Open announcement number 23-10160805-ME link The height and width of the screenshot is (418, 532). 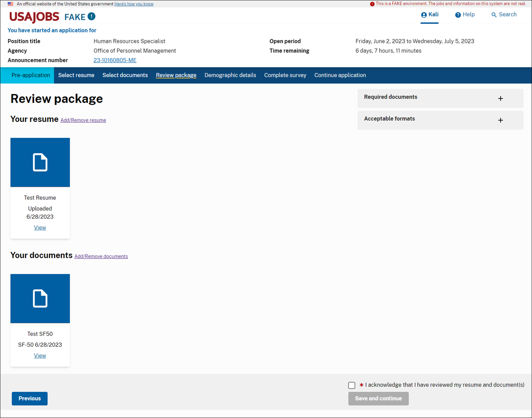(115, 60)
